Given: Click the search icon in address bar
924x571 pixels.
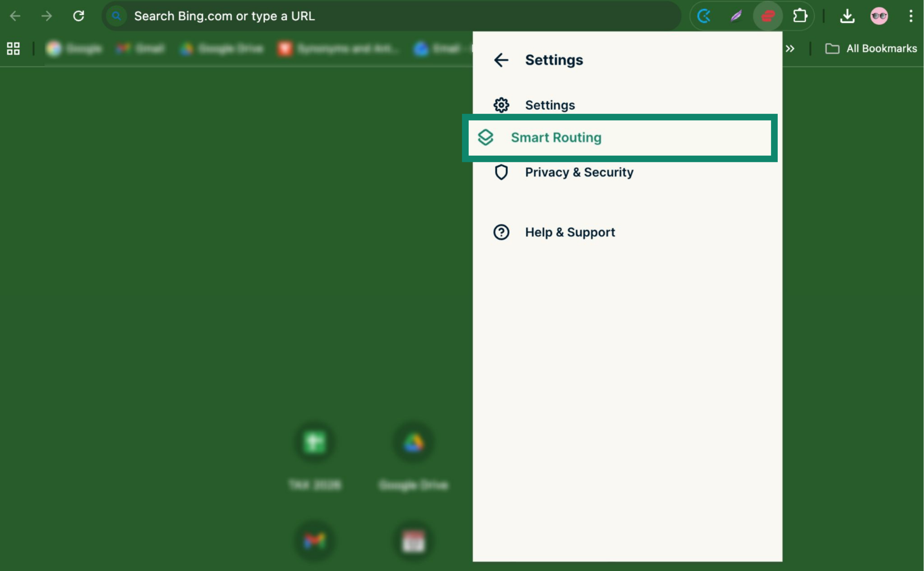Looking at the screenshot, I should coord(116,16).
